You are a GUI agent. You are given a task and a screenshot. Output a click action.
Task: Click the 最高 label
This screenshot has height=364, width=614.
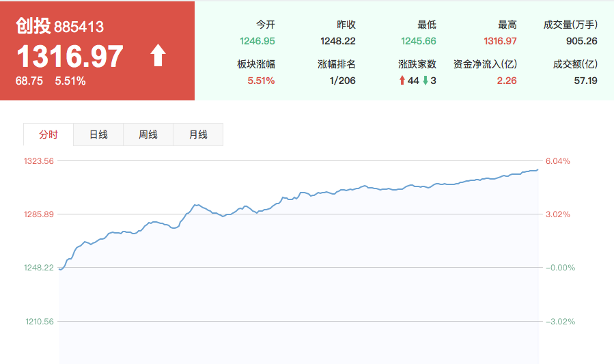(x=507, y=25)
